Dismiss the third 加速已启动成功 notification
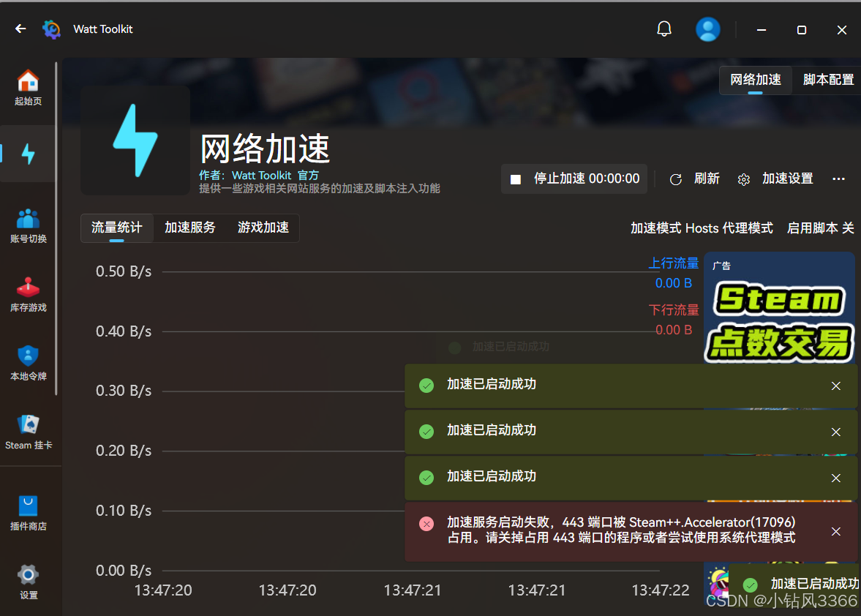The width and height of the screenshot is (861, 616). click(x=835, y=478)
